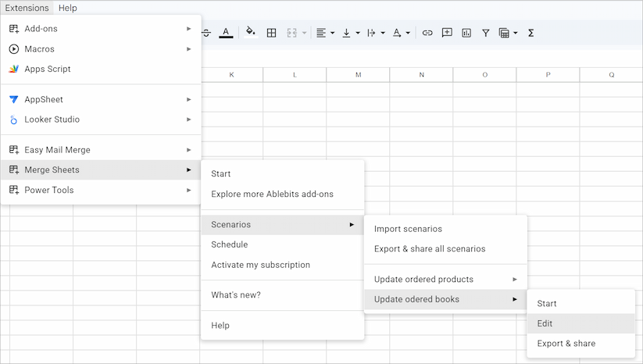Open the Scenarios submenu item
643x364 pixels.
tap(283, 225)
